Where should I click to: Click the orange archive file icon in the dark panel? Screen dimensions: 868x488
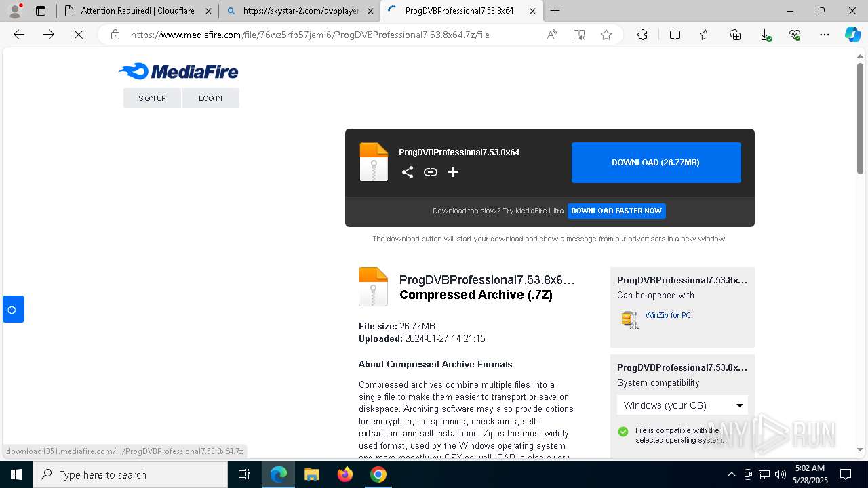pyautogui.click(x=374, y=162)
